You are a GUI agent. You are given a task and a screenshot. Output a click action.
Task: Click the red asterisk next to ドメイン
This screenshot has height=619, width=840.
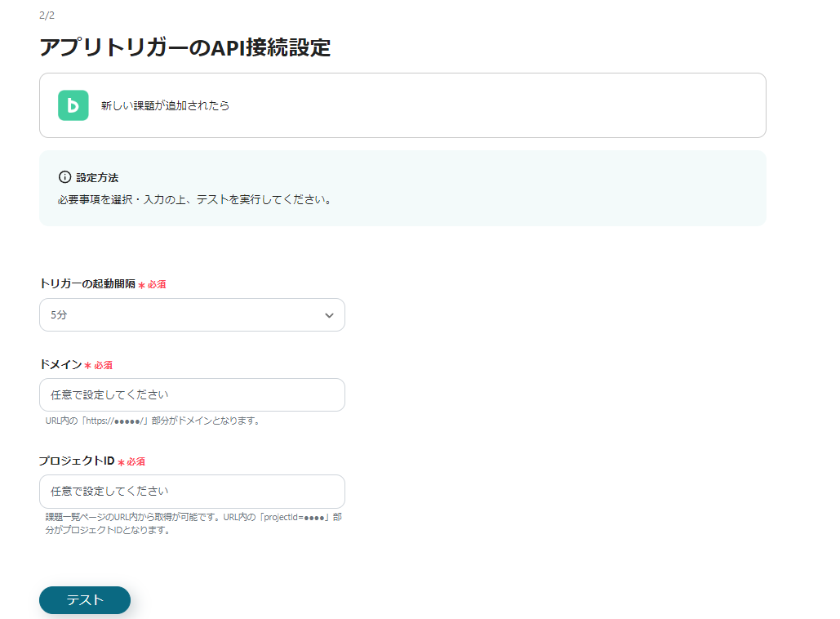point(87,366)
